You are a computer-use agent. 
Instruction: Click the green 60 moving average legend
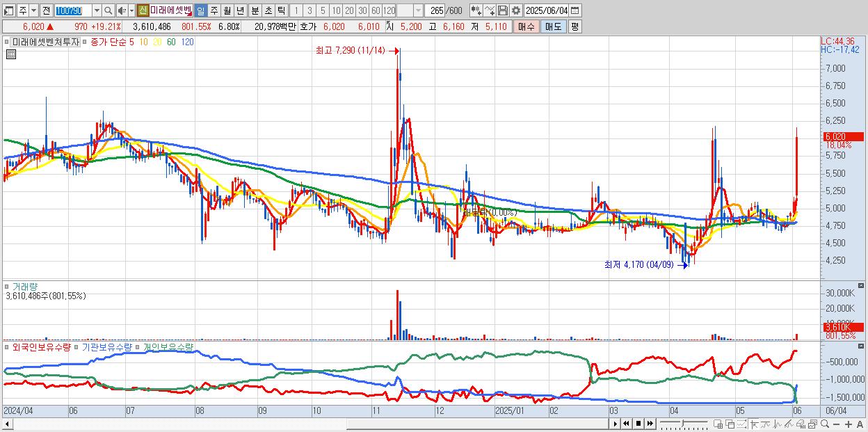point(171,42)
